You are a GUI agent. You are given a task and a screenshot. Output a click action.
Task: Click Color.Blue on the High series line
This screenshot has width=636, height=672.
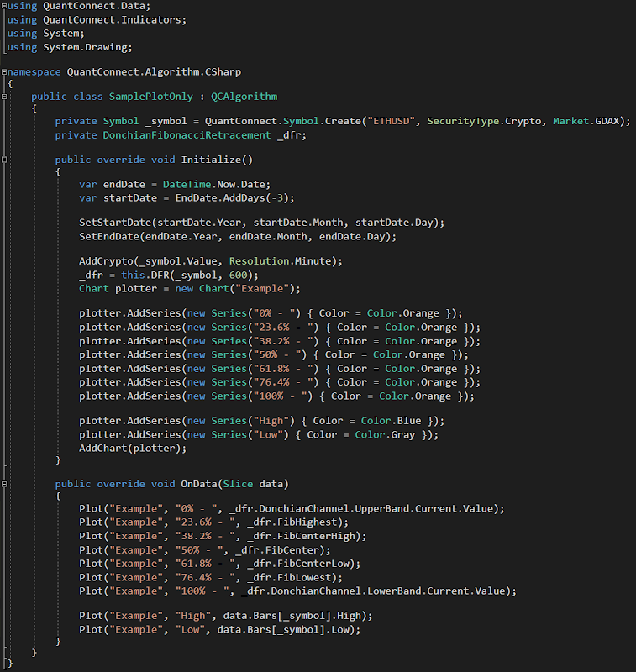[x=391, y=421]
